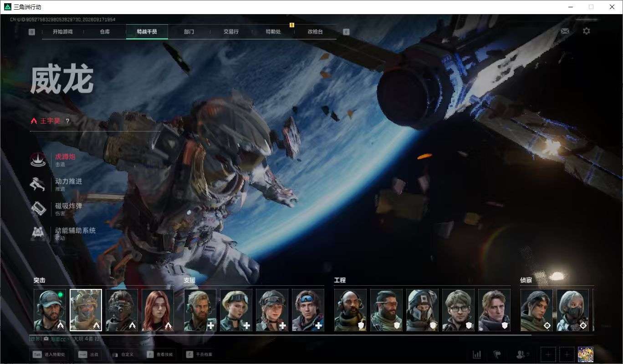
Task: Open the 部门 tab
Action: click(x=189, y=32)
